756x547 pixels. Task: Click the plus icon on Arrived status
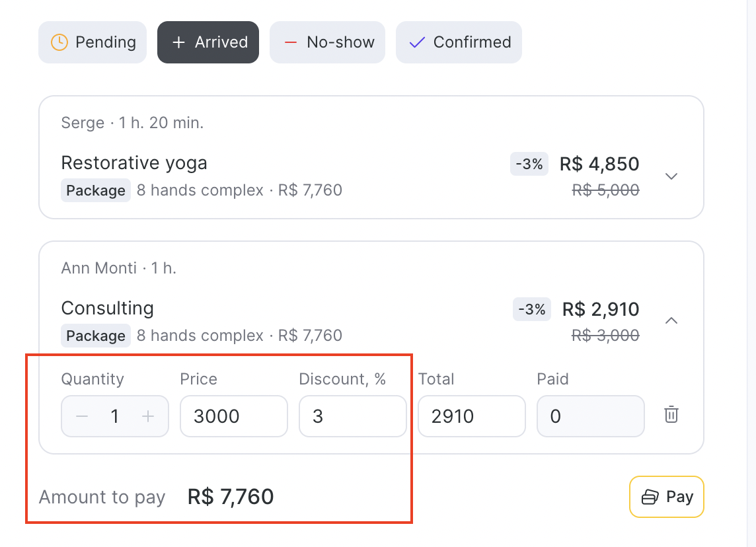click(178, 42)
